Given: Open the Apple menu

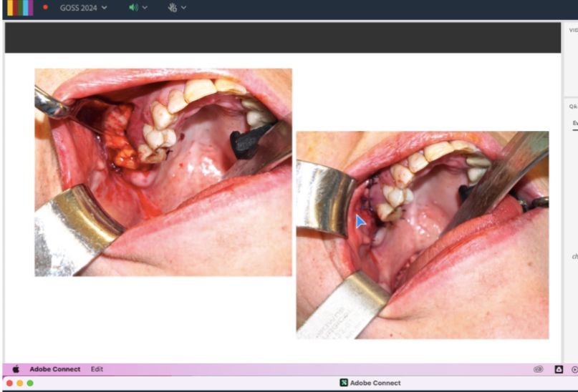Looking at the screenshot, I should point(16,369).
